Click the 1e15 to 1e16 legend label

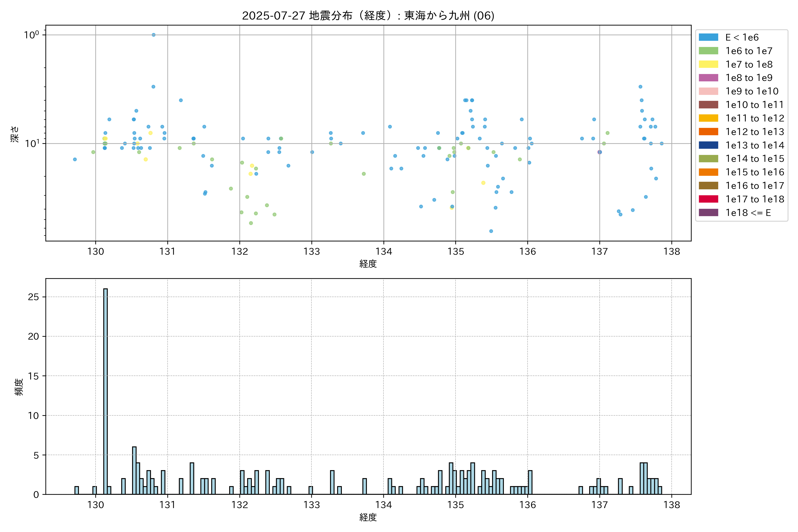pyautogui.click(x=755, y=172)
